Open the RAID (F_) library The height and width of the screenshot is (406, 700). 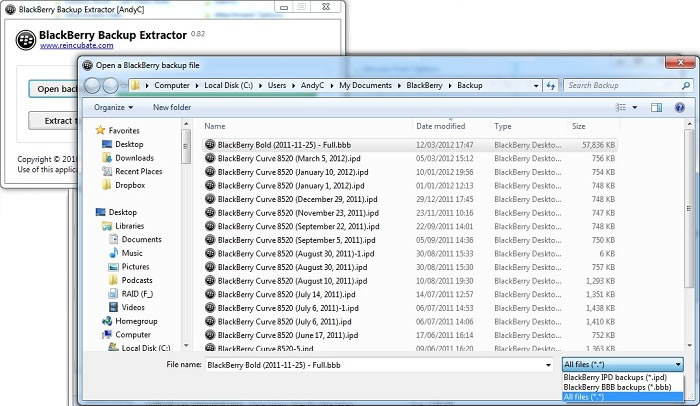(x=137, y=293)
